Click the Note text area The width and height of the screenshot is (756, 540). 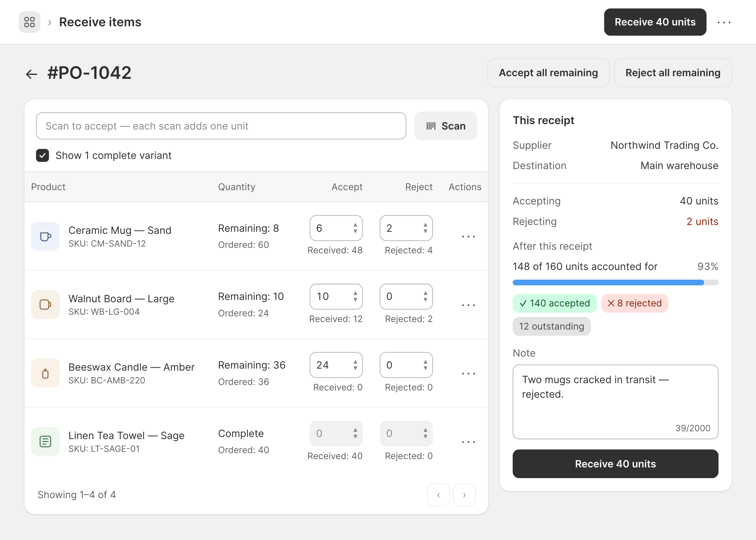(x=615, y=402)
